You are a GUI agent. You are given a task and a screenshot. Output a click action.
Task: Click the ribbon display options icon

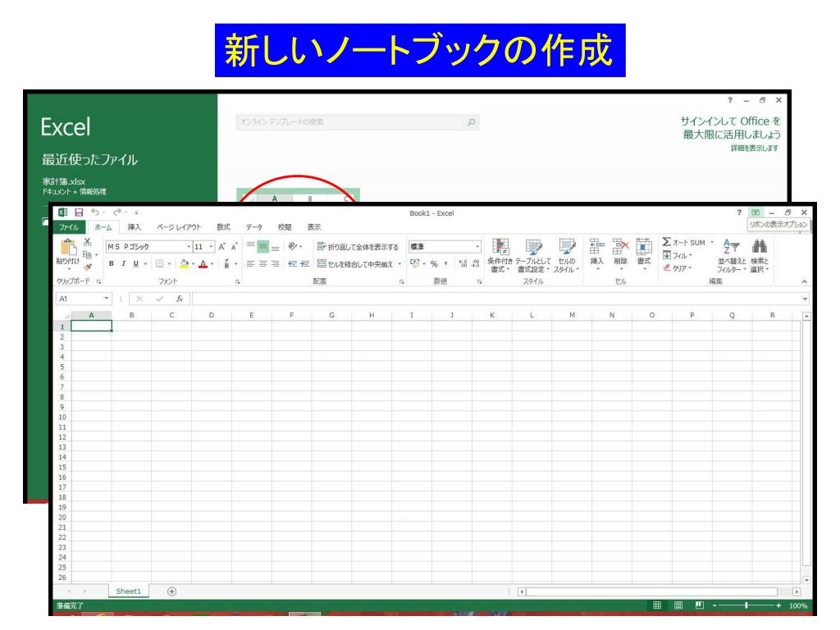(x=756, y=212)
